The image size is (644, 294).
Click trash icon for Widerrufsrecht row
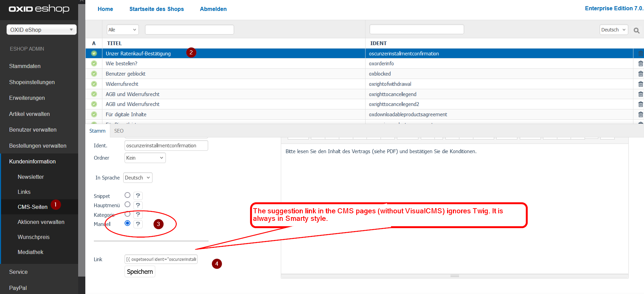(x=640, y=84)
